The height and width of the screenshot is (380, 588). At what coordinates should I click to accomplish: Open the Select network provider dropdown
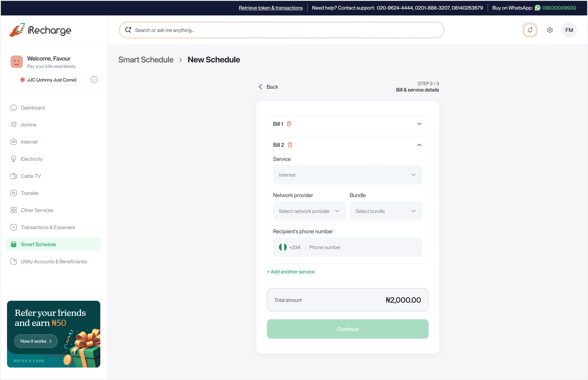[309, 211]
